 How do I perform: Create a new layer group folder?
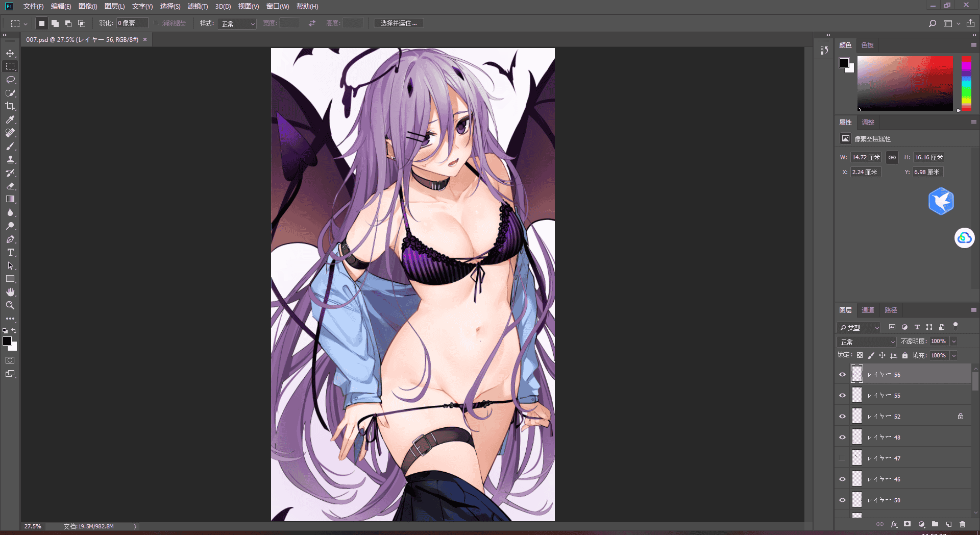tap(935, 524)
